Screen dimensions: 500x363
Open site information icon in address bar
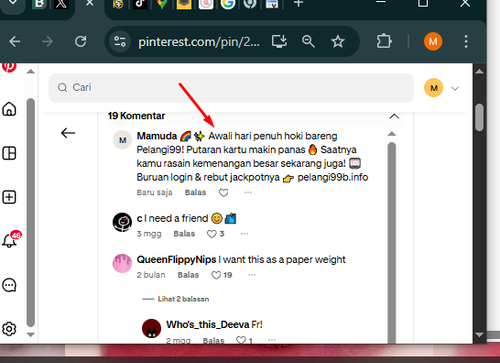120,42
